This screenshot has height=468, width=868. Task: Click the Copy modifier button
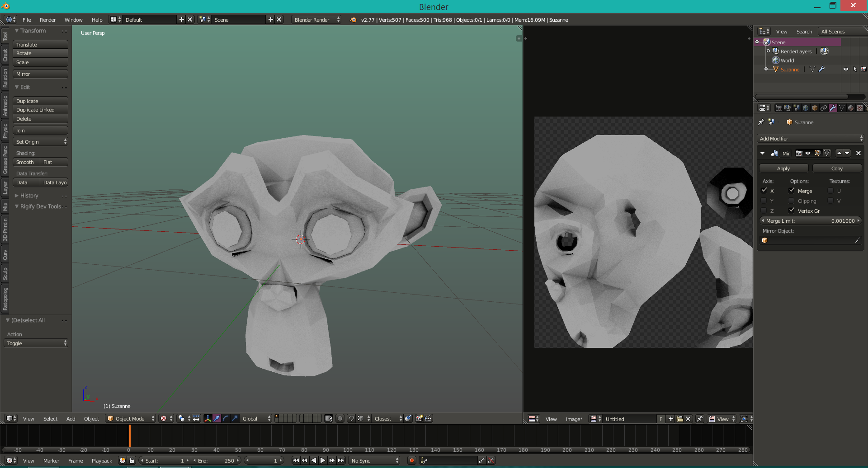click(x=837, y=168)
